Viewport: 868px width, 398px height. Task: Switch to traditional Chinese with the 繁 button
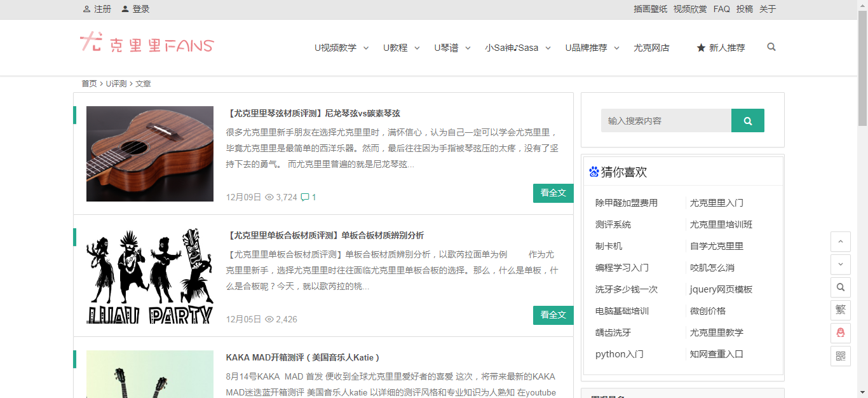(841, 310)
